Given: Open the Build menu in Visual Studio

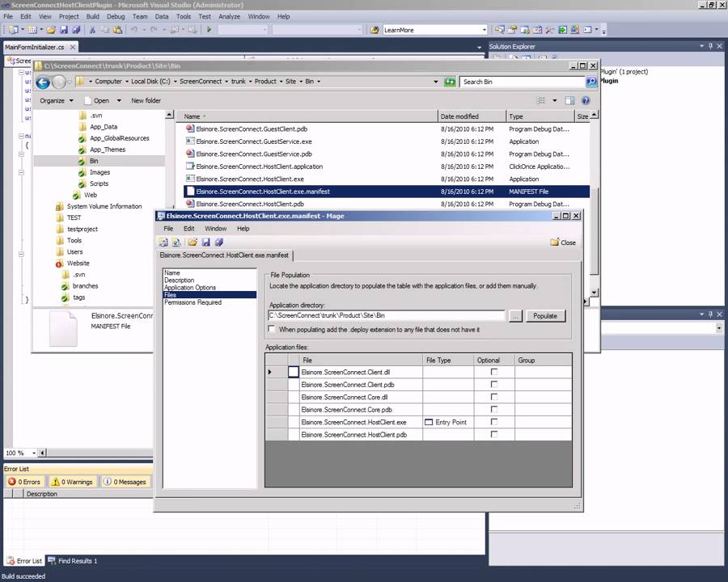Looking at the screenshot, I should click(92, 16).
